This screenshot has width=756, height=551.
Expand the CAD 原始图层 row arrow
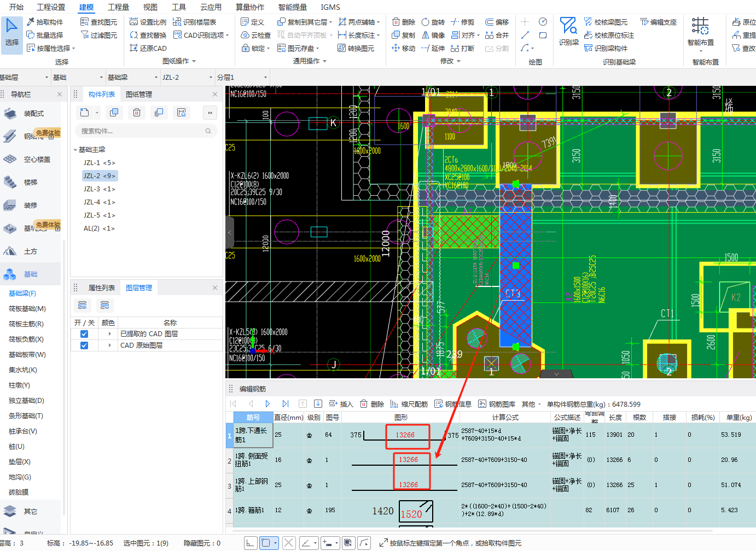tap(109, 345)
